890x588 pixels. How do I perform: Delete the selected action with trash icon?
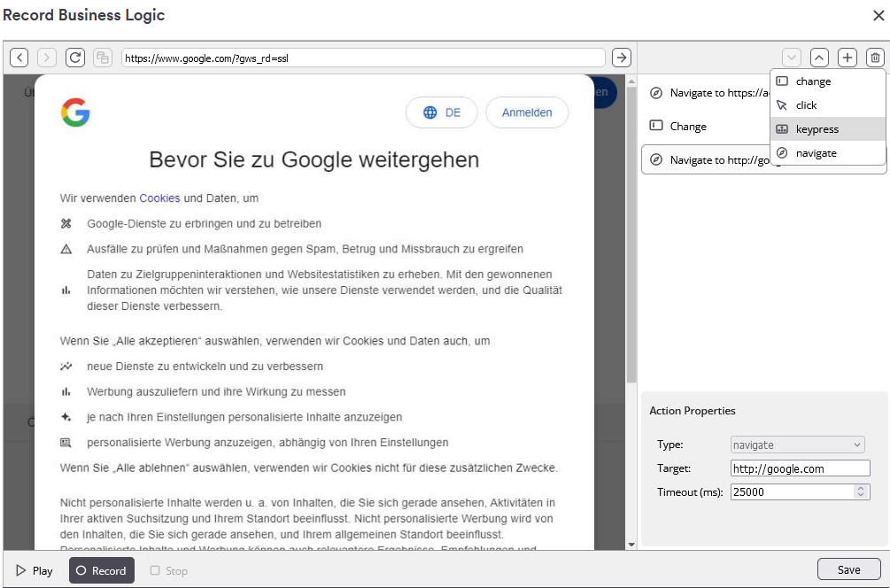point(875,58)
